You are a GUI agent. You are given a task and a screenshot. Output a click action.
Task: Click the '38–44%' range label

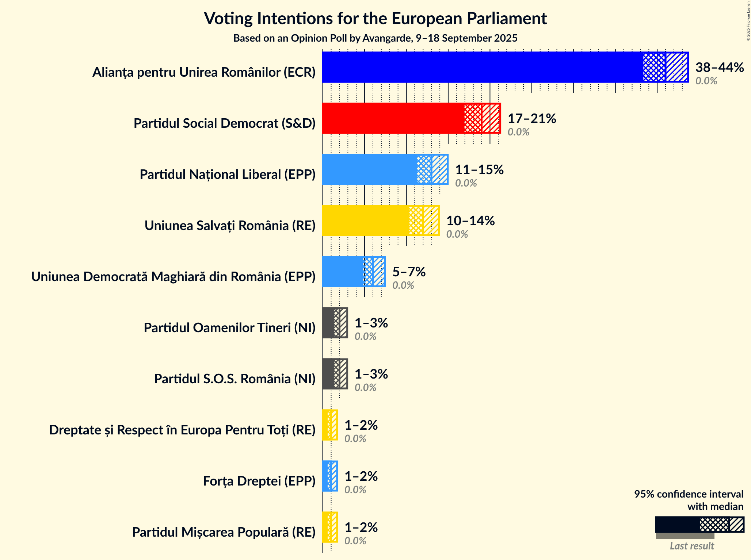click(719, 68)
